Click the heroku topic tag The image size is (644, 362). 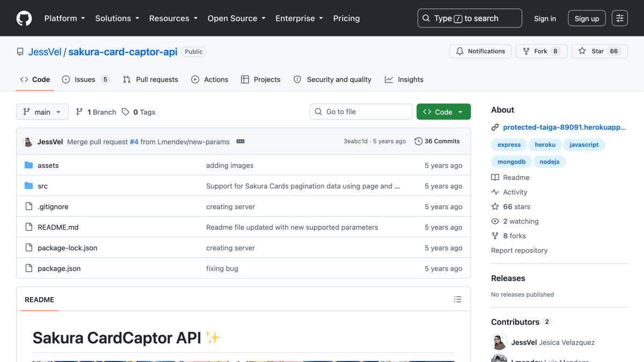pyautogui.click(x=545, y=145)
